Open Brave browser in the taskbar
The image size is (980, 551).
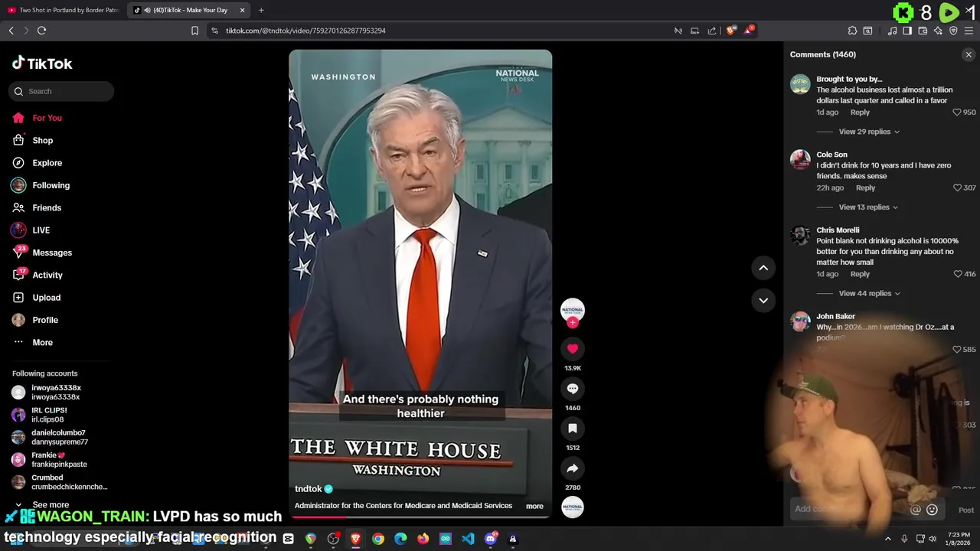[x=355, y=539]
